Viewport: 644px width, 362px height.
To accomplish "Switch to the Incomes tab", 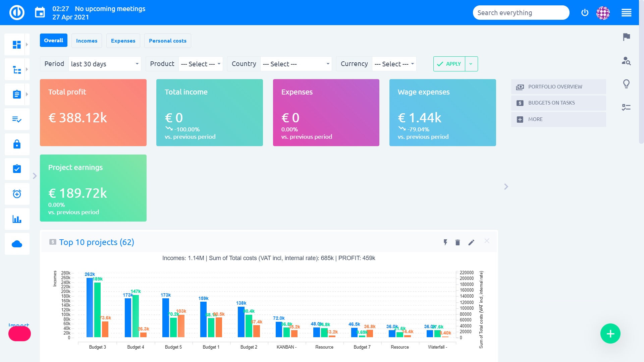I will [87, 40].
